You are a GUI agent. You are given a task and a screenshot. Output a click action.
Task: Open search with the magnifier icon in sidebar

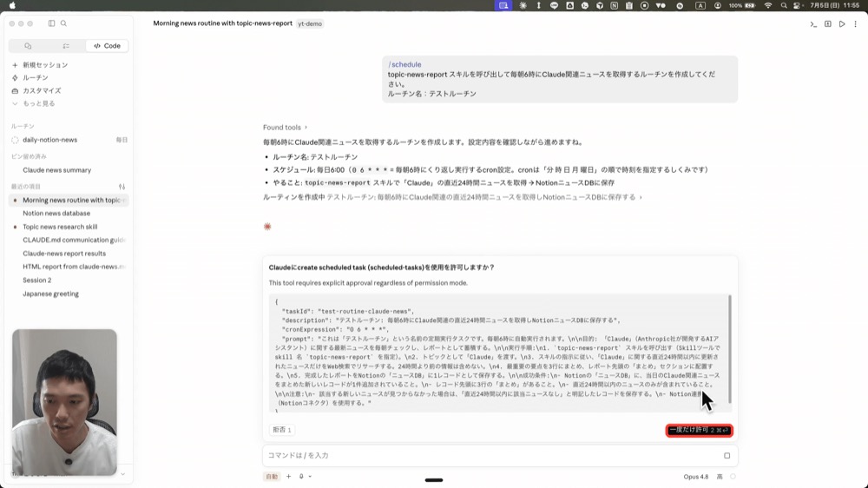63,23
